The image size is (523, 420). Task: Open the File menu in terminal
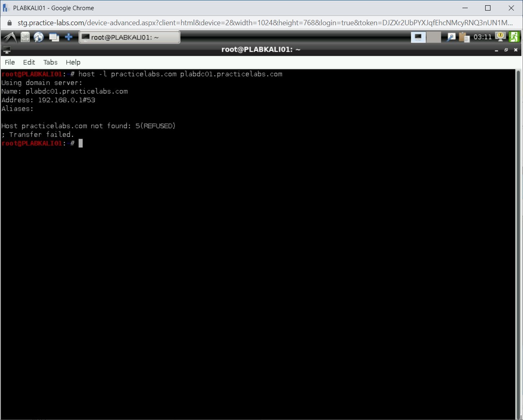10,62
